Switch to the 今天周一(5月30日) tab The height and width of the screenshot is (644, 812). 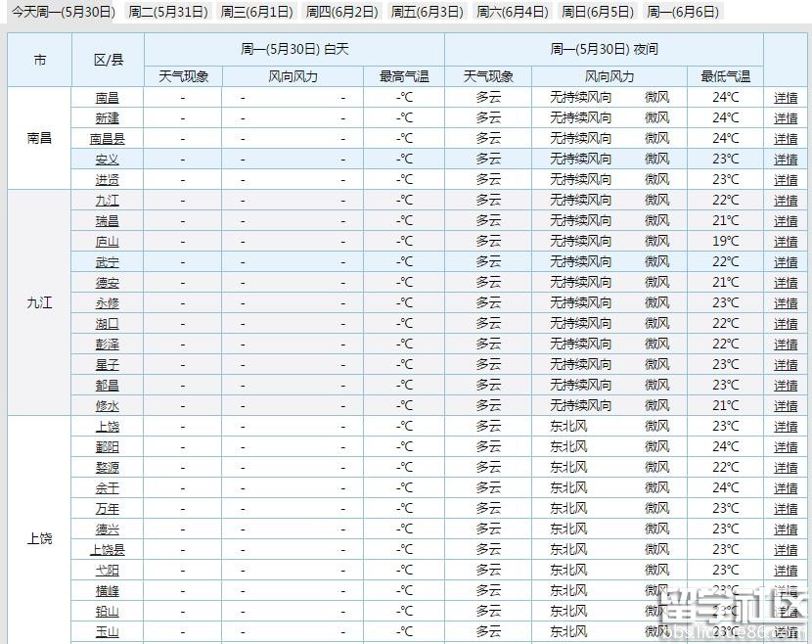pyautogui.click(x=63, y=12)
